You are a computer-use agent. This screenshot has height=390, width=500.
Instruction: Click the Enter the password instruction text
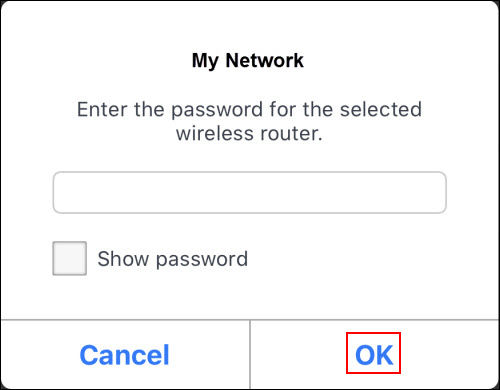(249, 121)
